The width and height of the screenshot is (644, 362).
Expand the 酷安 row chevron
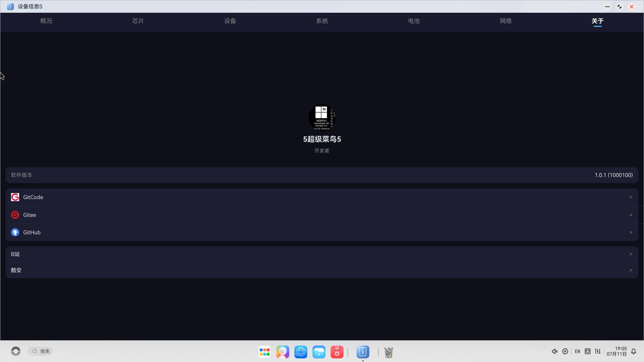click(631, 270)
